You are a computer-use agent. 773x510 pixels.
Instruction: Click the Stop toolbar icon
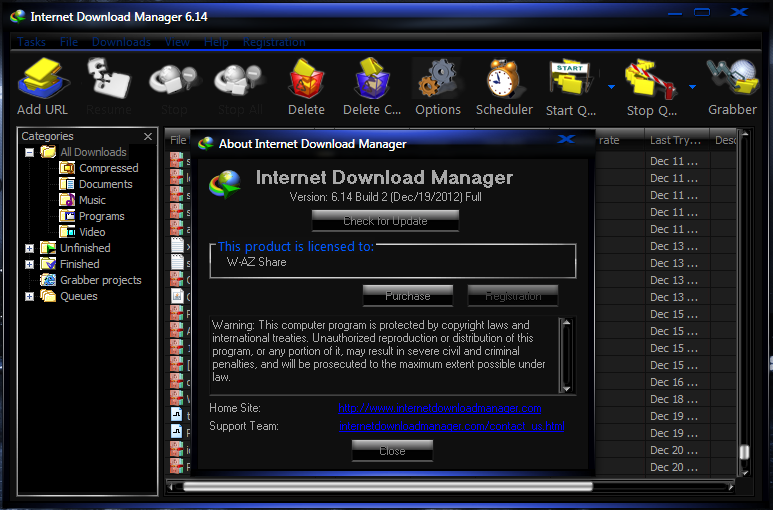pos(174,79)
